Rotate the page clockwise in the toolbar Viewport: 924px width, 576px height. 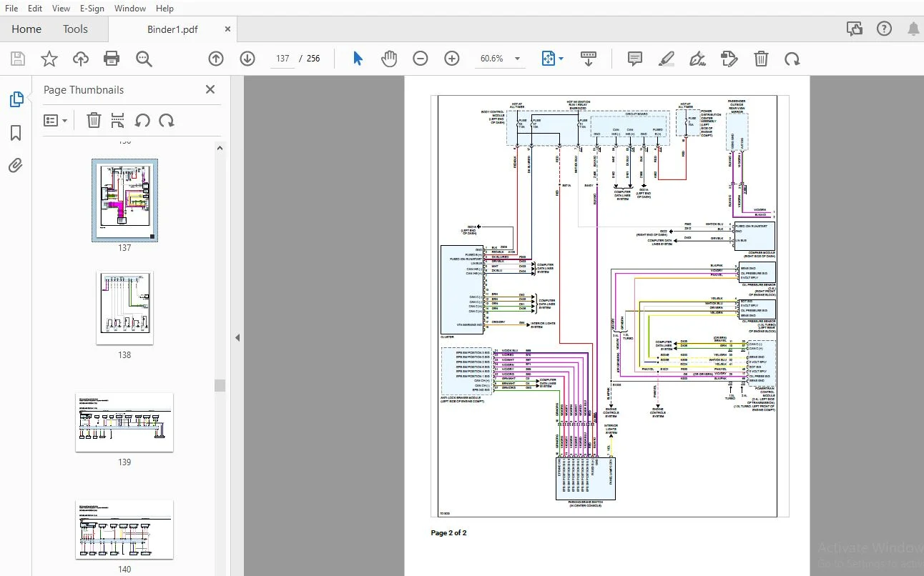(x=792, y=59)
